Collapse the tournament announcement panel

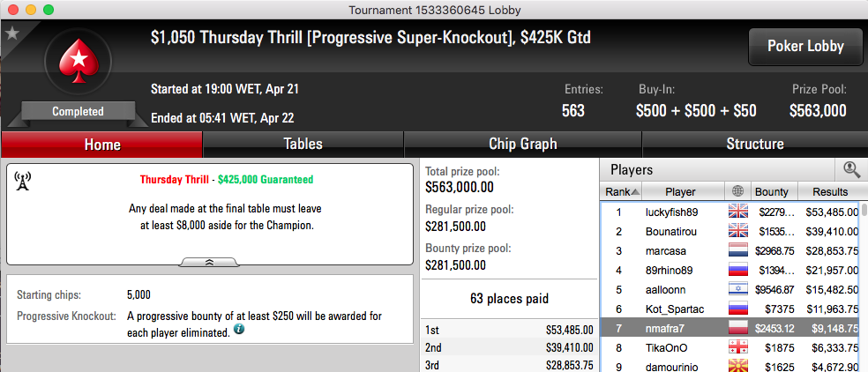point(210,262)
